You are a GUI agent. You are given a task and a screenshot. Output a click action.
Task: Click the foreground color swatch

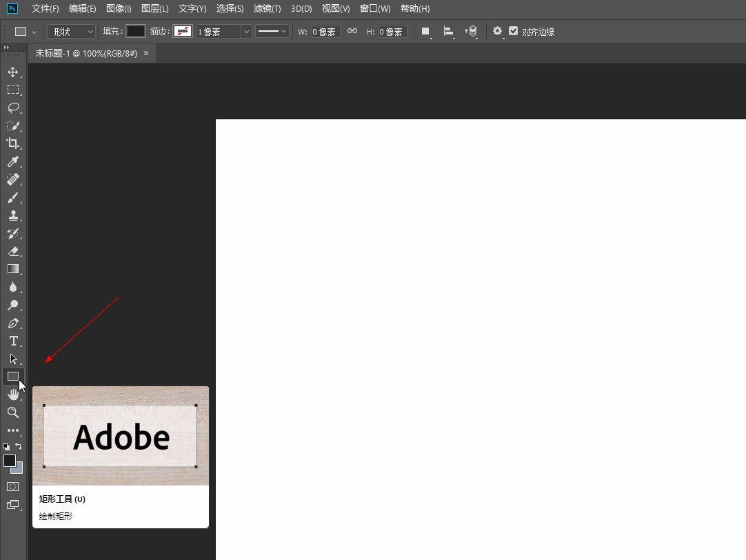tap(9, 460)
